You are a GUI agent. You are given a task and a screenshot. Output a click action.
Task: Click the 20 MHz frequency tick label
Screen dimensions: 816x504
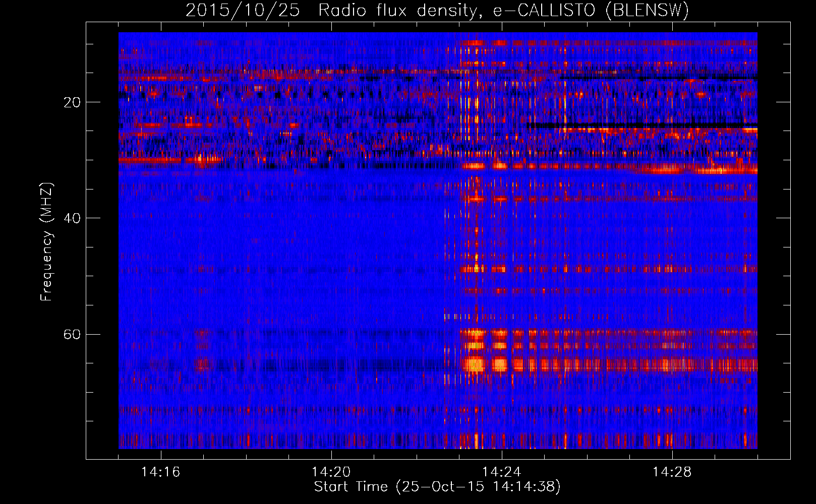pos(72,103)
